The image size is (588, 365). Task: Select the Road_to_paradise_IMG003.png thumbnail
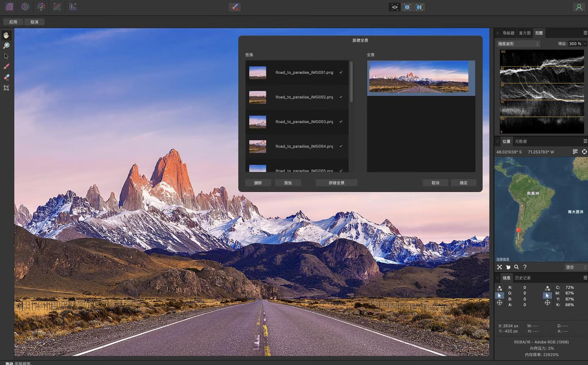(x=258, y=122)
